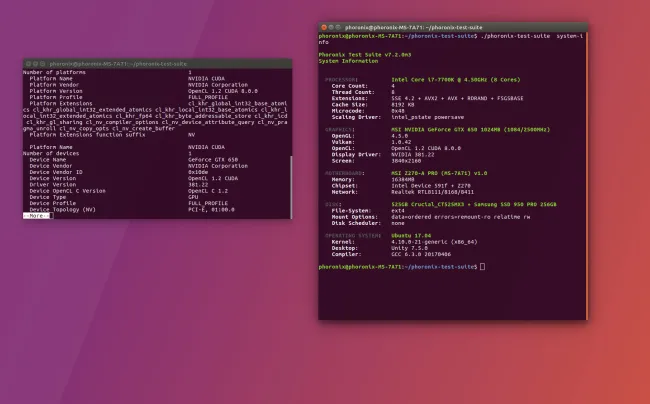Screen dimensions: 650x404
Task: Select the 'MSI NVIDIA GeForce GTX 650' graphics line
Action: coord(471,129)
